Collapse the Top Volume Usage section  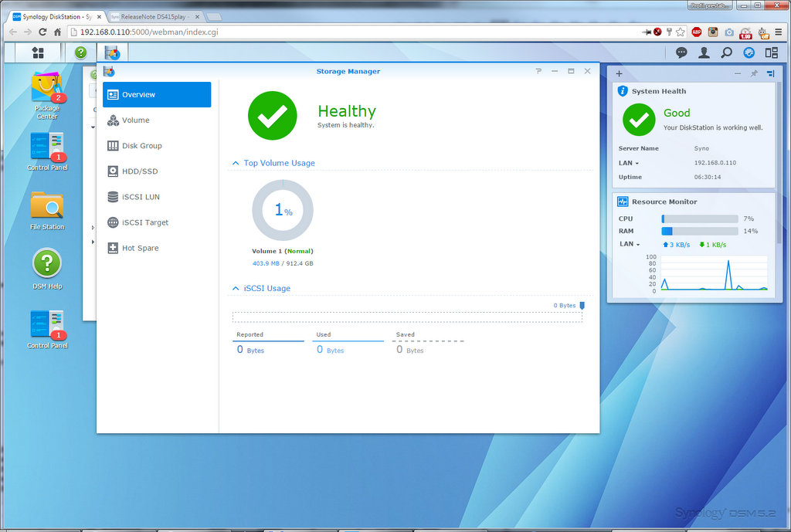236,163
